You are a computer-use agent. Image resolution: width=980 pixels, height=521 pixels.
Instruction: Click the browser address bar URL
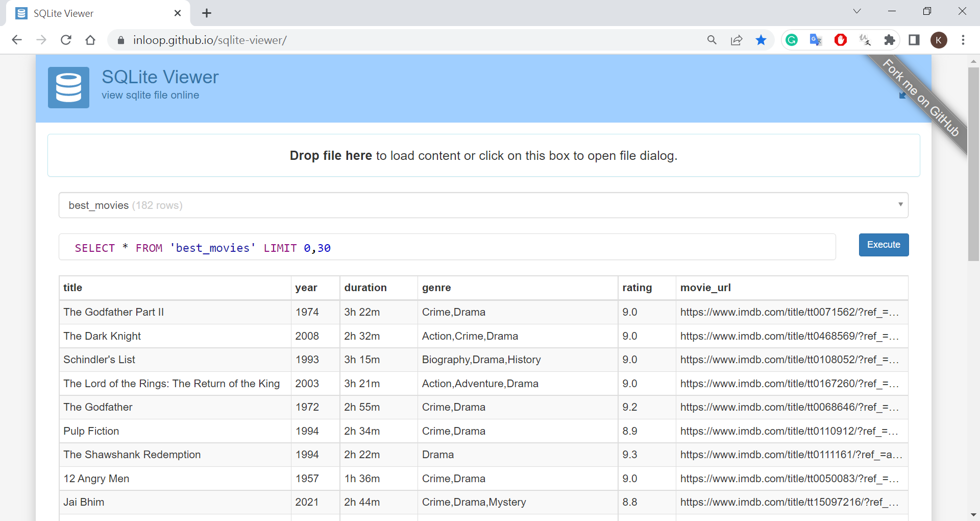point(210,40)
